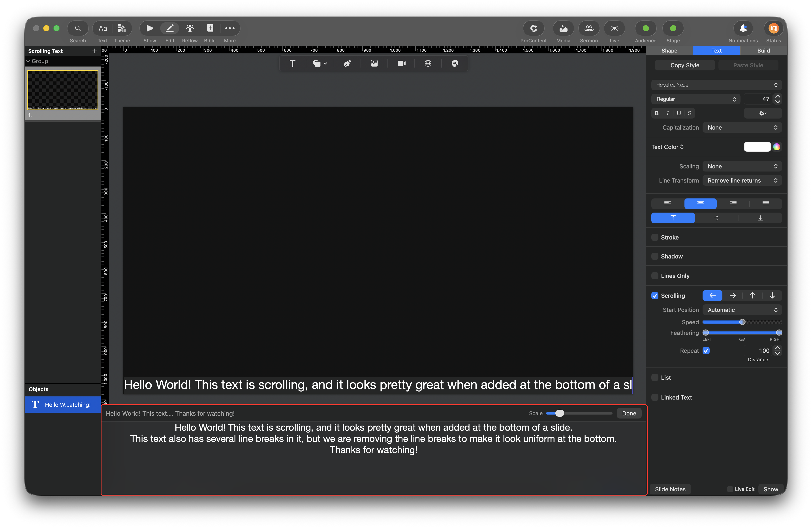Open the Regular font style dropdown
Viewport: 812px width, 528px height.
696,99
